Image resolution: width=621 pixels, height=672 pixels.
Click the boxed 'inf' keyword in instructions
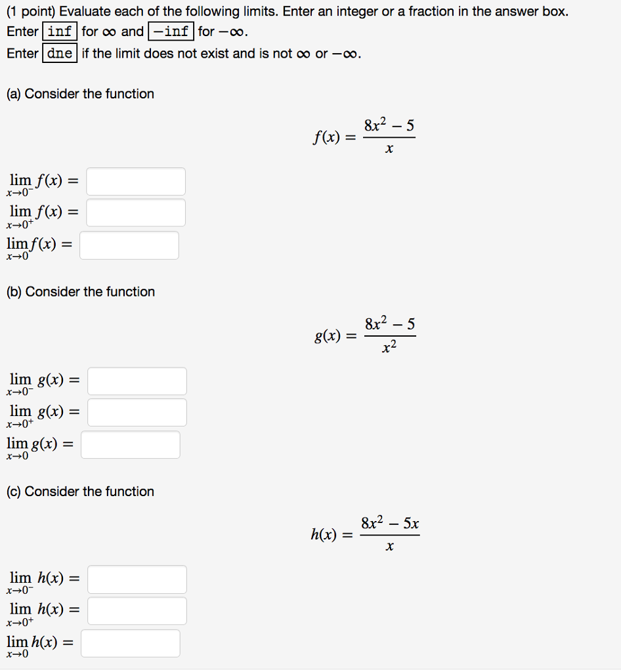[60, 31]
